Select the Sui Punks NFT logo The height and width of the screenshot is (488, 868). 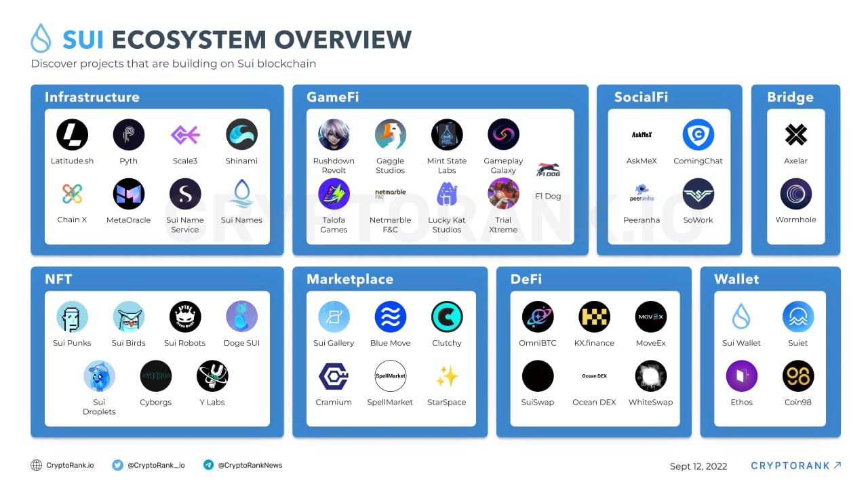click(x=72, y=317)
